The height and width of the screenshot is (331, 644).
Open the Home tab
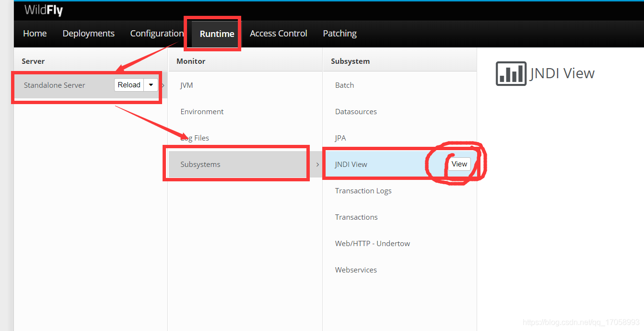coord(35,34)
